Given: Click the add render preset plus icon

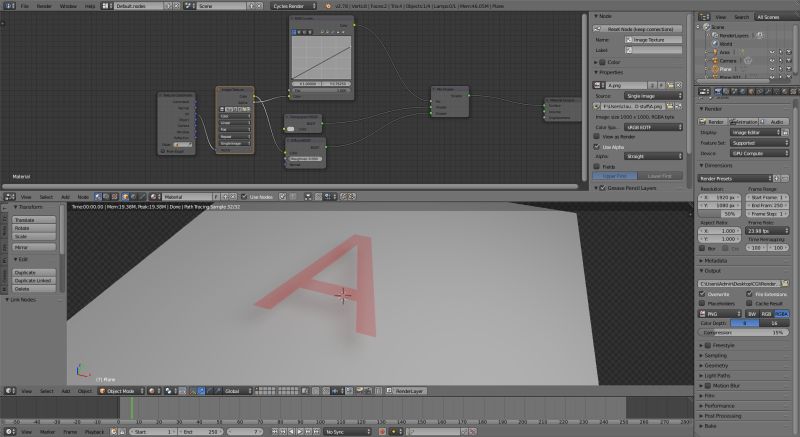Looking at the screenshot, I should [777, 178].
